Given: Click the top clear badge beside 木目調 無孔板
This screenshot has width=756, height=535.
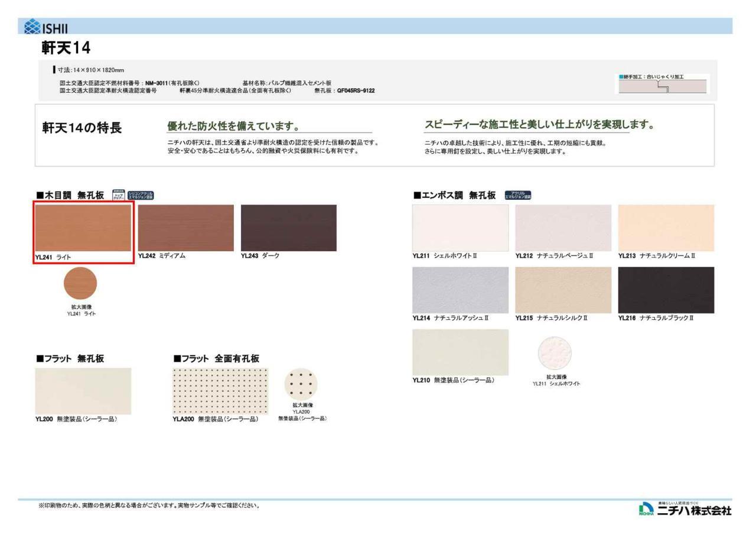Looking at the screenshot, I should [x=119, y=196].
